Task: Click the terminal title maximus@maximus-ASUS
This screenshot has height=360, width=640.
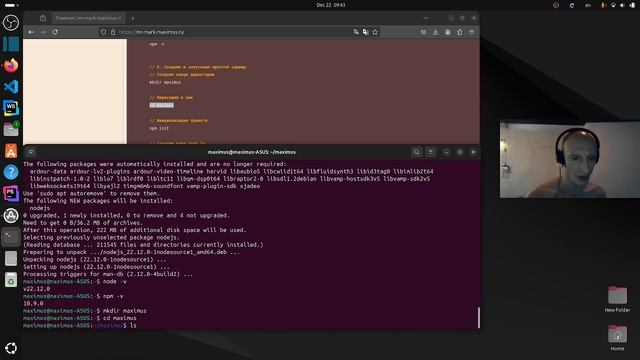Action: [251, 152]
